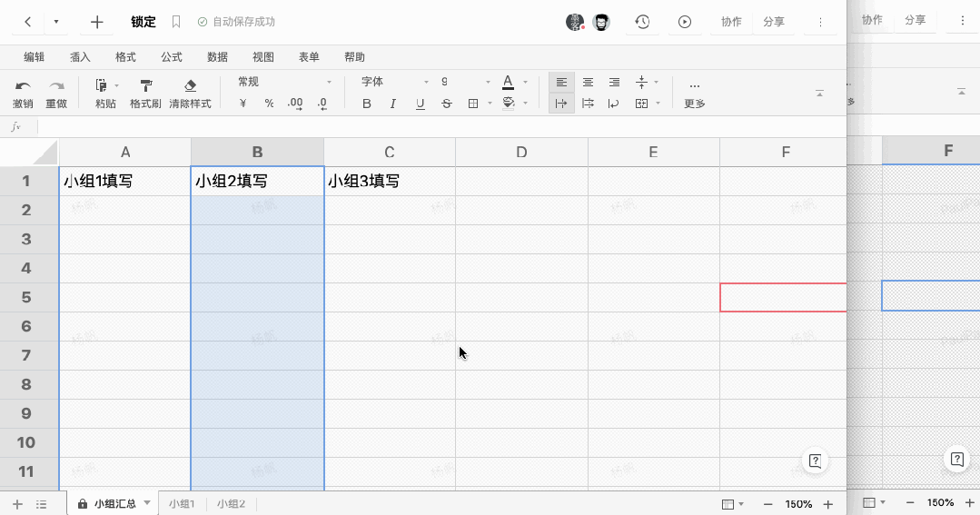The height and width of the screenshot is (515, 980).
Task: Open the 公式 (Formula) menu
Action: coord(172,56)
